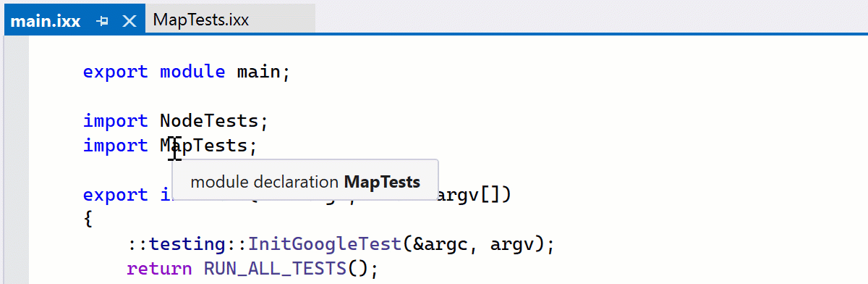Click InitGoogleTest function call
This screenshot has height=284, width=868.
325,244
